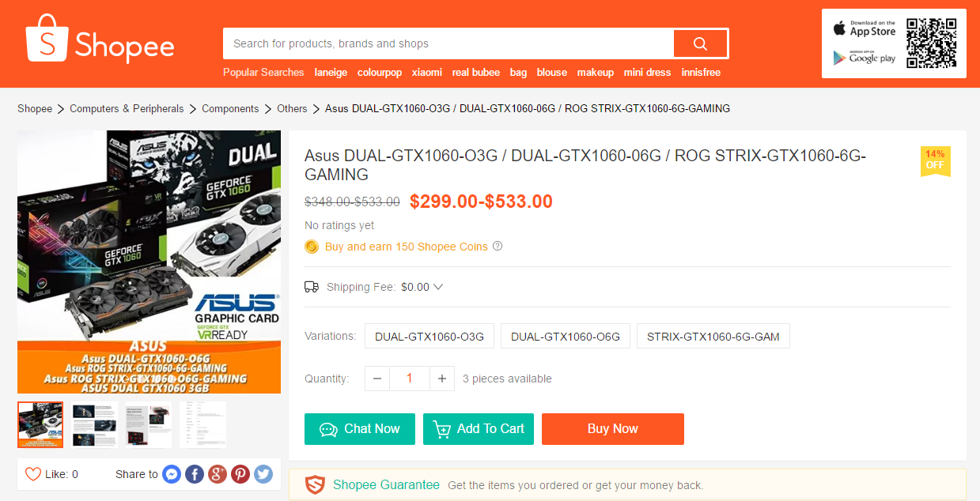Share the product via the Facebook icon
The image size is (980, 501).
(194, 474)
